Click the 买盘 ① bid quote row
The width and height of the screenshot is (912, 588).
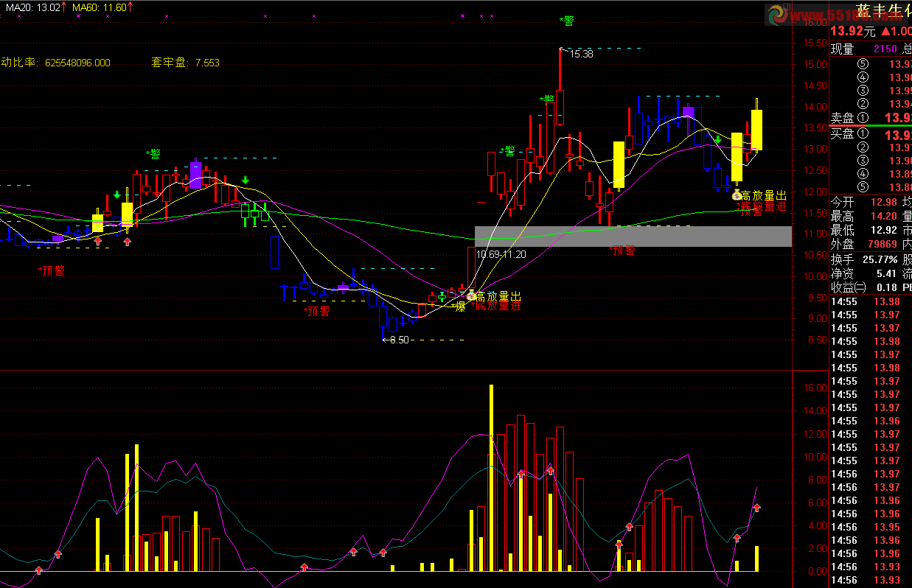[x=871, y=134]
